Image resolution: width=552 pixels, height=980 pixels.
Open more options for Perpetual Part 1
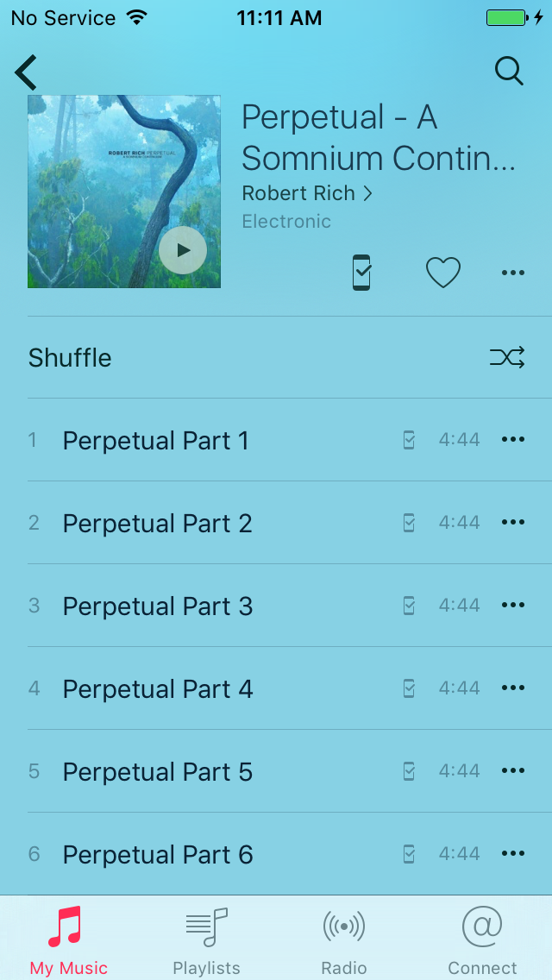(x=512, y=439)
